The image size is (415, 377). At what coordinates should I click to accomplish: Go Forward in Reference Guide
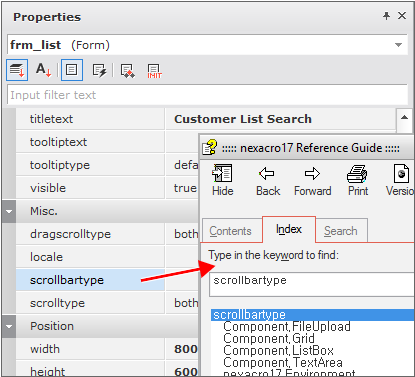click(312, 180)
